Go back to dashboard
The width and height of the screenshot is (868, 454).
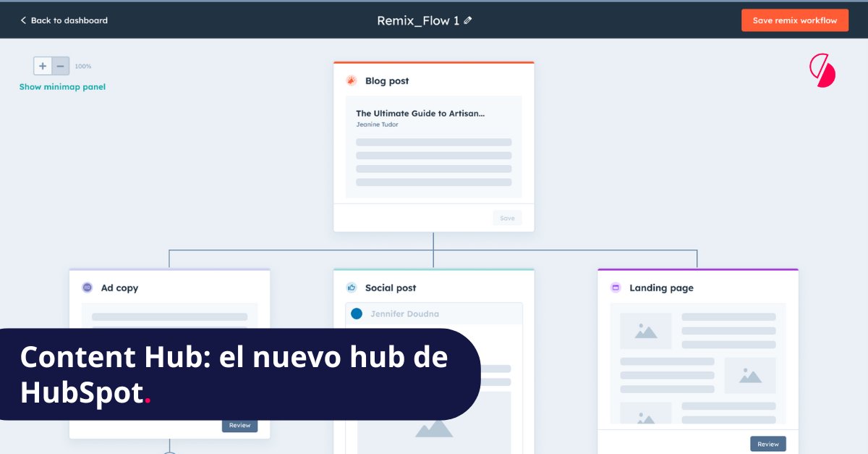pos(64,20)
